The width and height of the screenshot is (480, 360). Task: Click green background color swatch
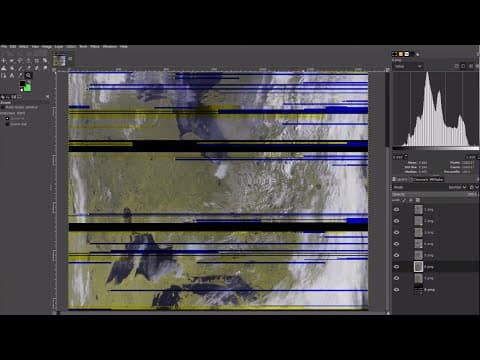(x=28, y=88)
